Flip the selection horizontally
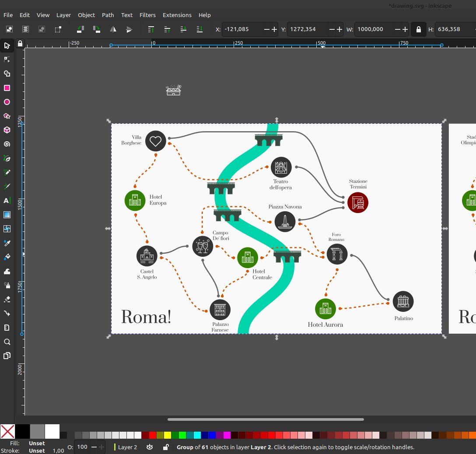Screen dimensions: 476x454 coord(113,29)
